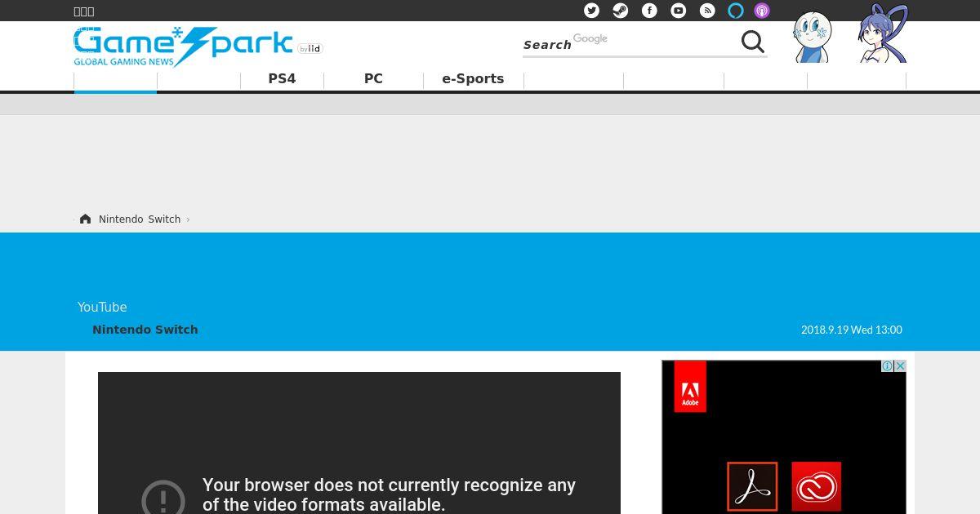This screenshot has height=514, width=980.
Task: Click the blue-haired girl mascot character
Action: point(883,33)
